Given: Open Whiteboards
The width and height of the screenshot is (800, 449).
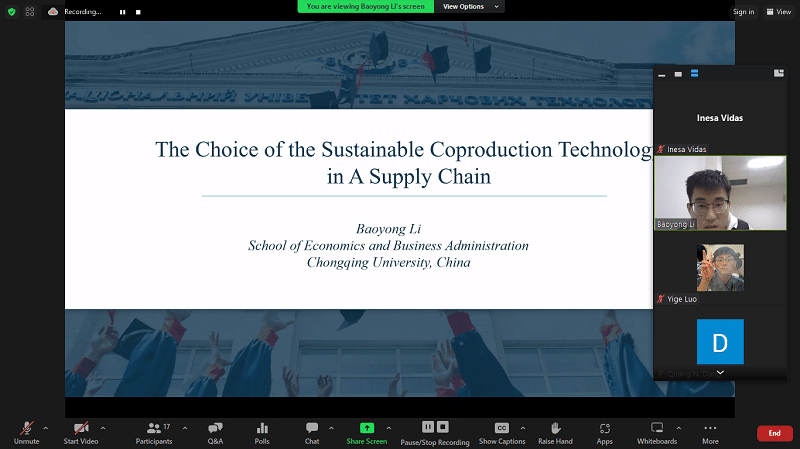Looking at the screenshot, I should point(657,431).
